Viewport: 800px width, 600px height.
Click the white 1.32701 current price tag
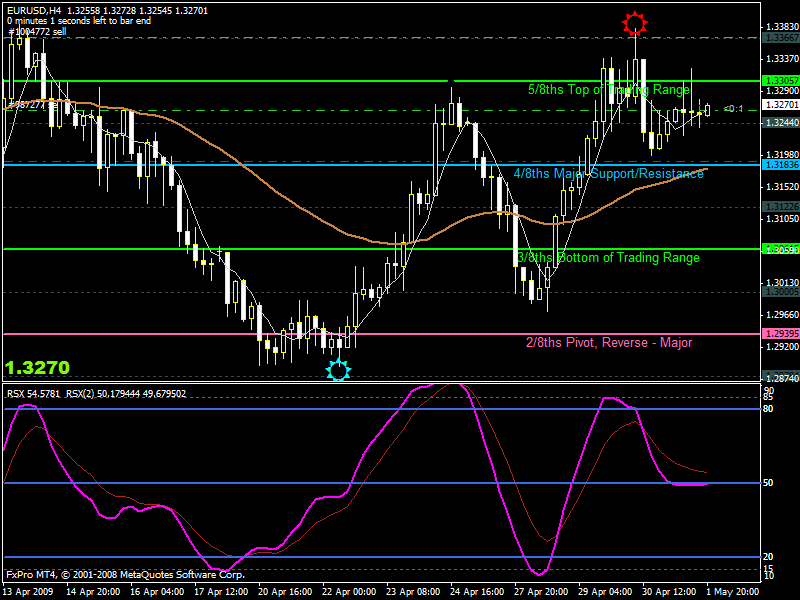[780, 105]
